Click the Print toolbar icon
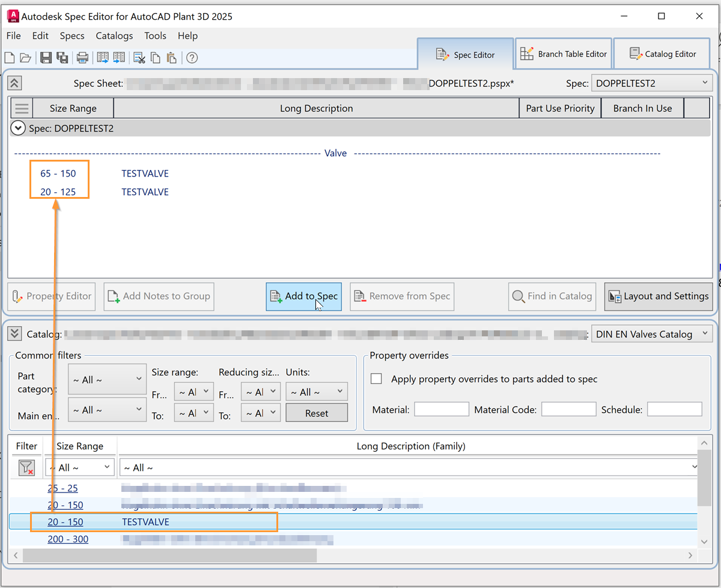Image resolution: width=721 pixels, height=588 pixels. [82, 58]
